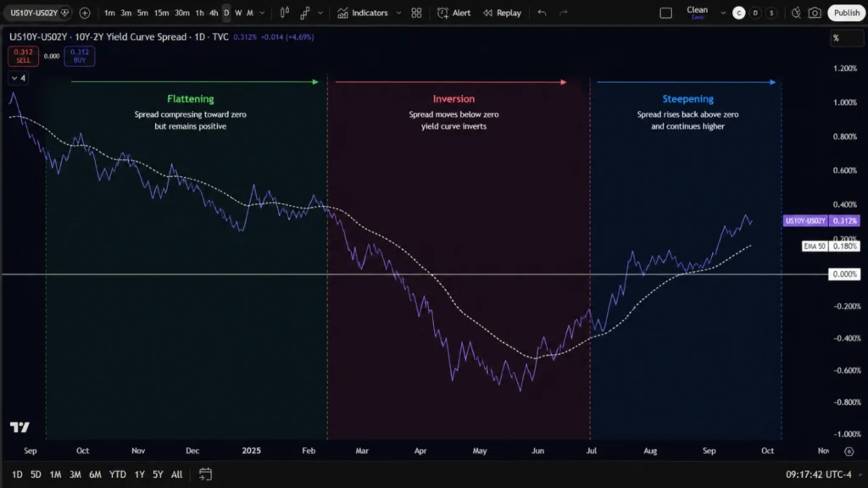Viewport: 868px width, 488px height.
Task: Click the spread value 0.000 between Sell and Buy
Action: pos(52,56)
